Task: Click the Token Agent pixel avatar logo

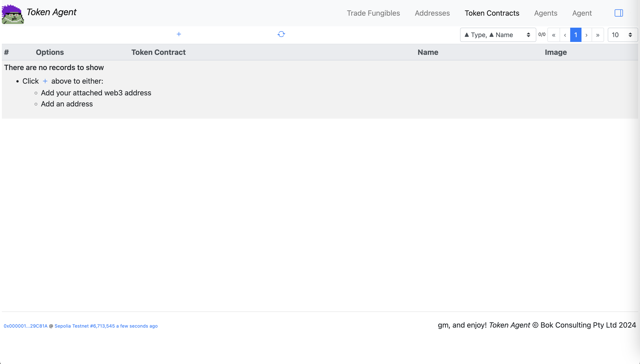Action: 13,14
